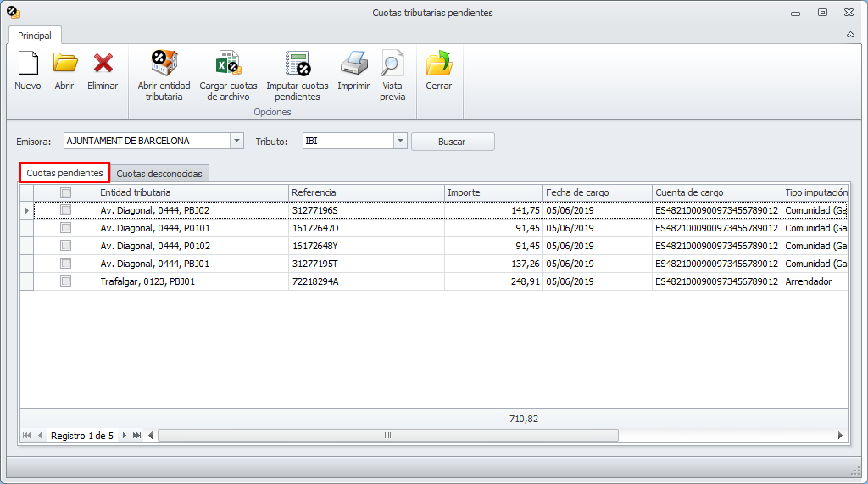Open Vista previa print preview
Screen dimensions: 868x484
tap(392, 64)
